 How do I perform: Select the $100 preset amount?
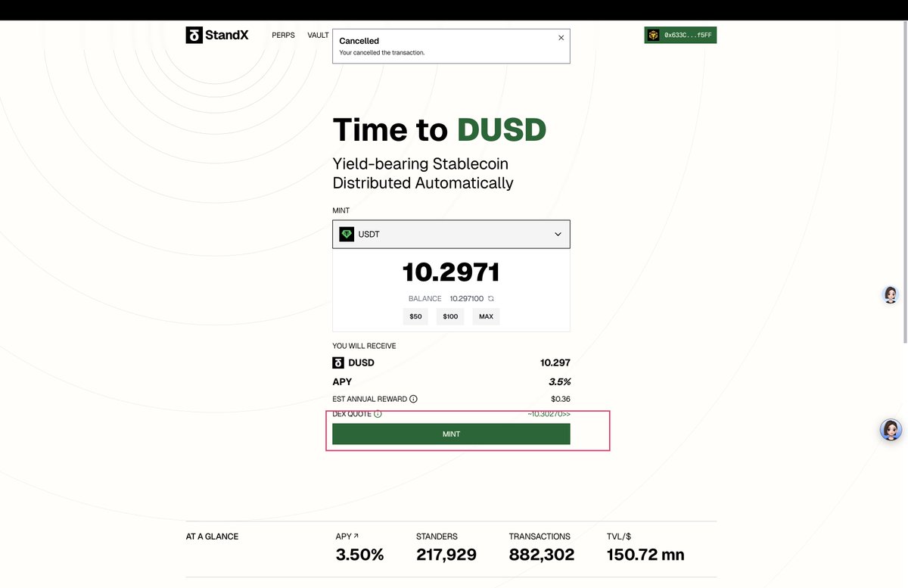pyautogui.click(x=450, y=316)
